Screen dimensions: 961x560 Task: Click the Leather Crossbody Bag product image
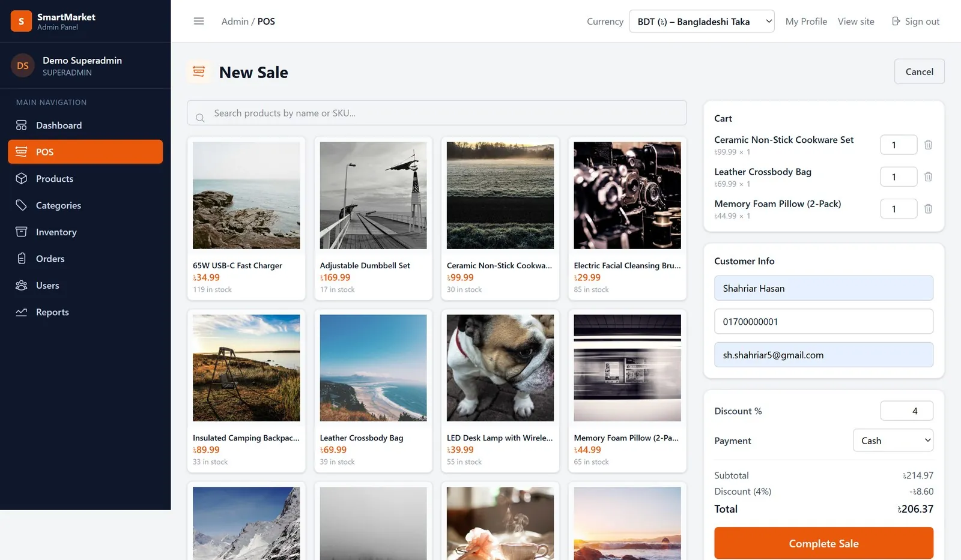(373, 368)
